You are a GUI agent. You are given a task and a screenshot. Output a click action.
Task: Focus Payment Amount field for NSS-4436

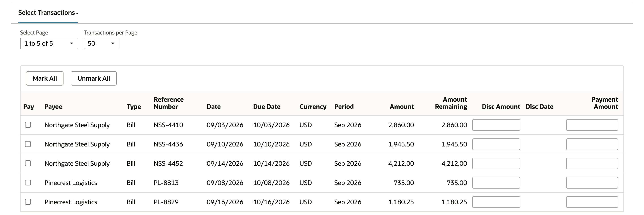(592, 144)
